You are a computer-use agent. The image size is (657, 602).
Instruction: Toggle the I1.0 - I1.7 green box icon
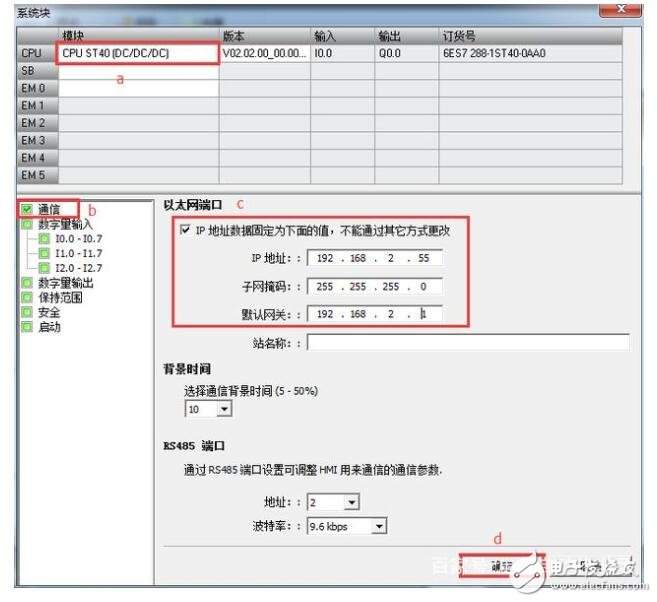44,253
